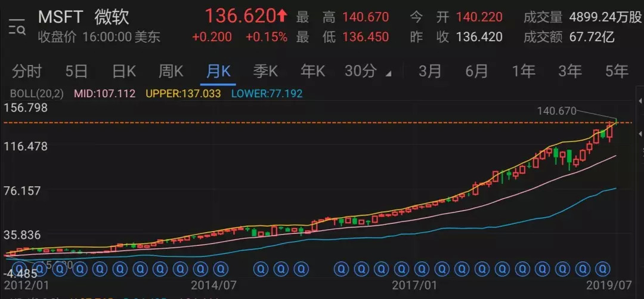Click the UPPER:137.033 Bollinger reading
The image size is (644, 299).
(x=184, y=94)
